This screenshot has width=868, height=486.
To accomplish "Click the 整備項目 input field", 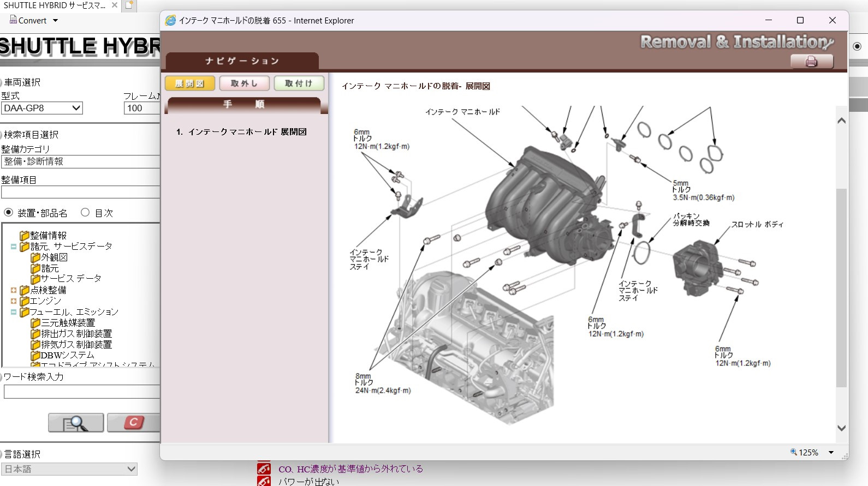I will click(x=80, y=192).
